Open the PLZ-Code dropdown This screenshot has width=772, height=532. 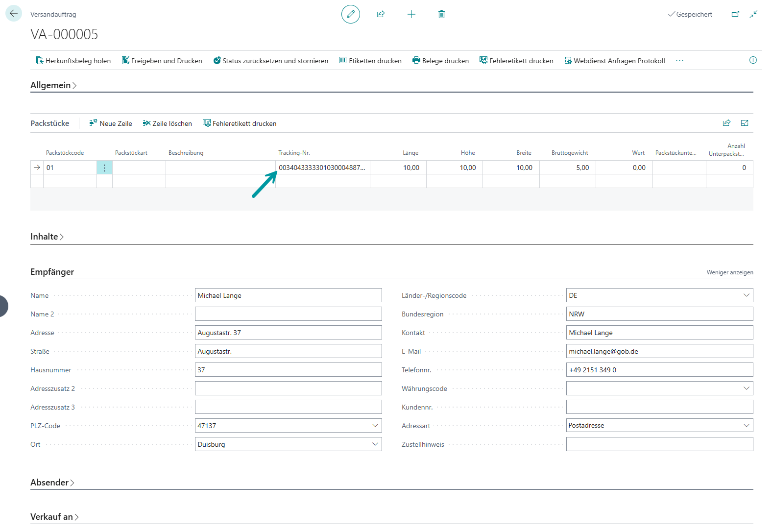(x=375, y=426)
